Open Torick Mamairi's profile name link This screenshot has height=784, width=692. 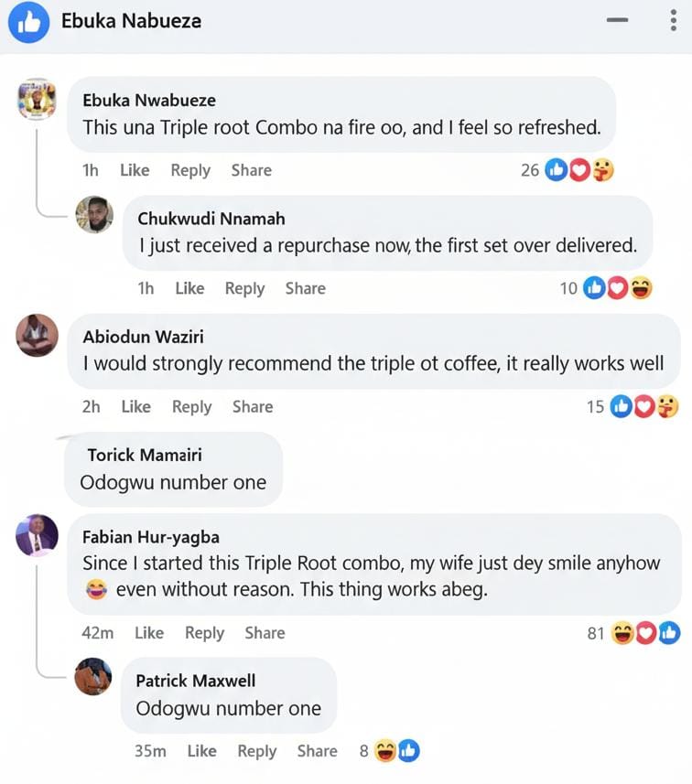145,455
